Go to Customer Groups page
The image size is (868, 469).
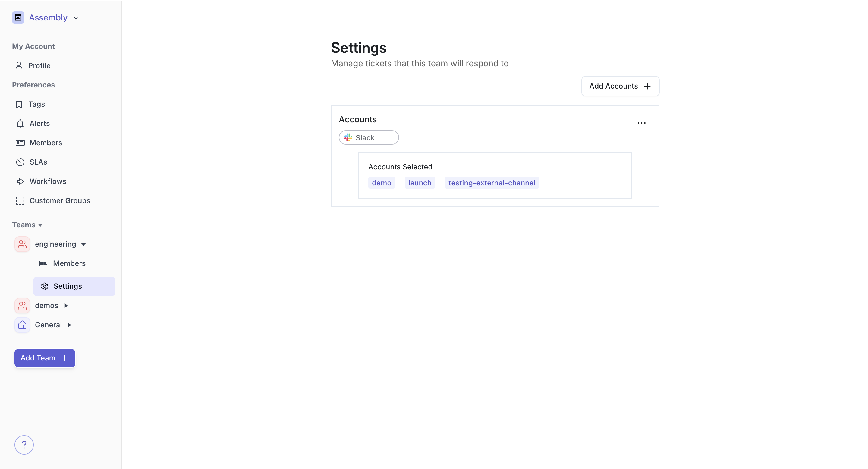tap(60, 200)
